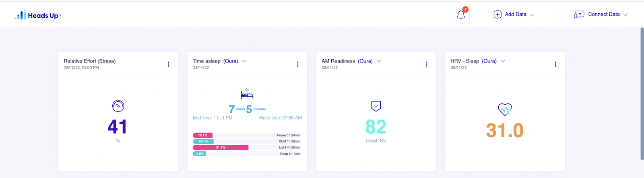This screenshot has height=178, width=644.
Task: Click the Goal 85 text
Action: pos(376,141)
